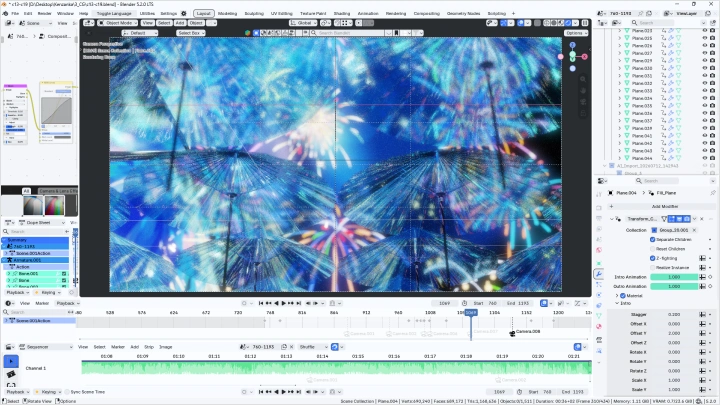Open the Window menu
This screenshot has width=720, height=405.
coord(65,13)
